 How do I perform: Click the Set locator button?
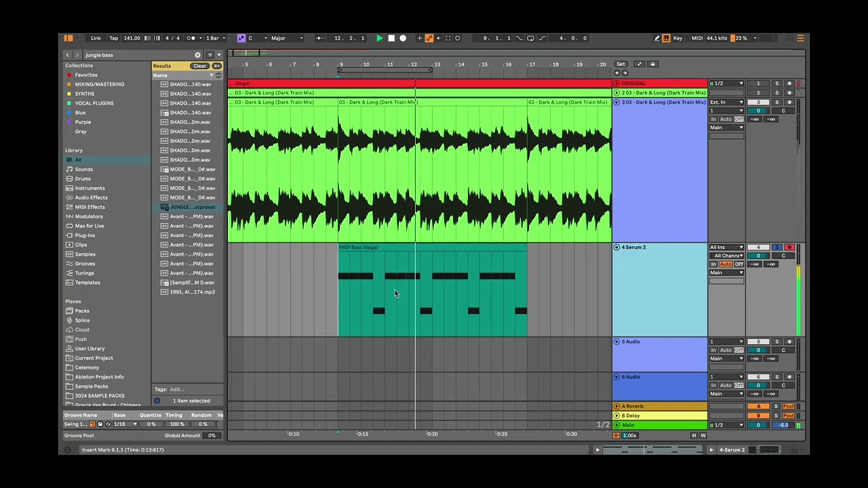[x=620, y=64]
